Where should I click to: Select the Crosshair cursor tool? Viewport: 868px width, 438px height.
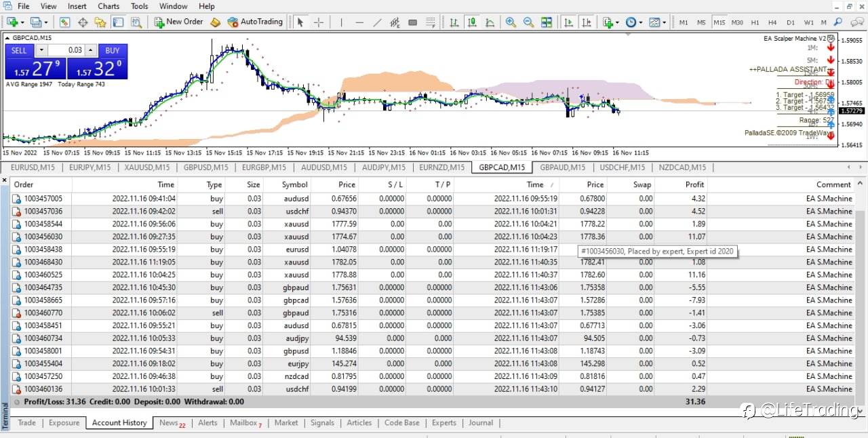[318, 22]
